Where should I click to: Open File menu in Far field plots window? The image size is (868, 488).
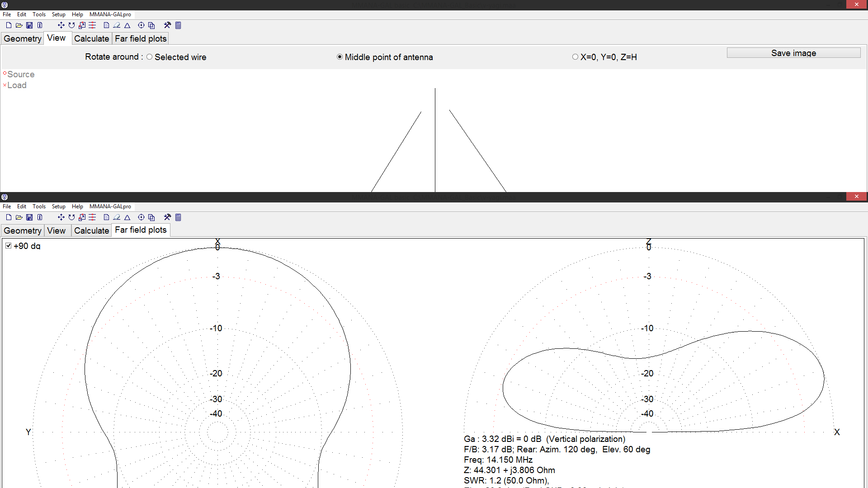click(7, 206)
